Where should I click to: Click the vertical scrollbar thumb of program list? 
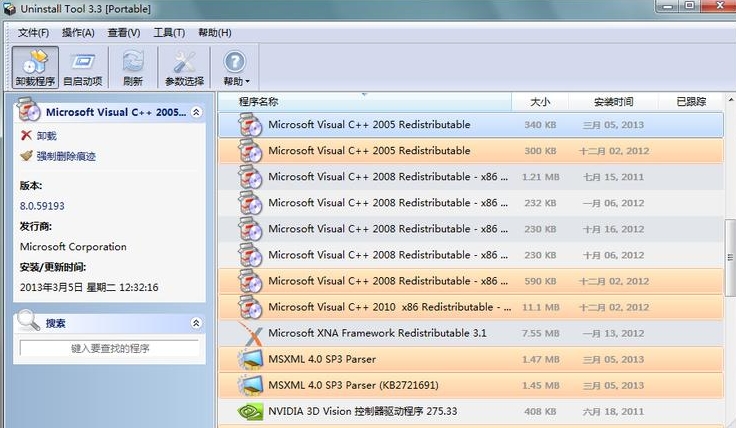[730, 257]
